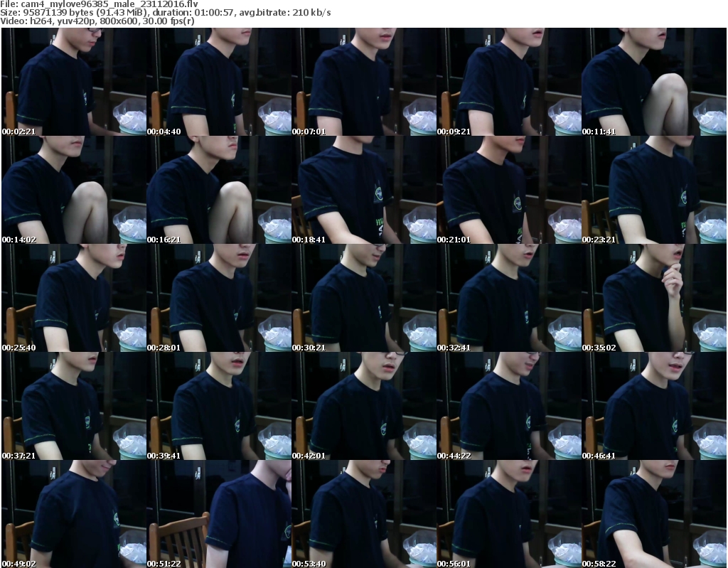
Task: Select the thumbnail timestamped 00:58:22
Action: (654, 514)
